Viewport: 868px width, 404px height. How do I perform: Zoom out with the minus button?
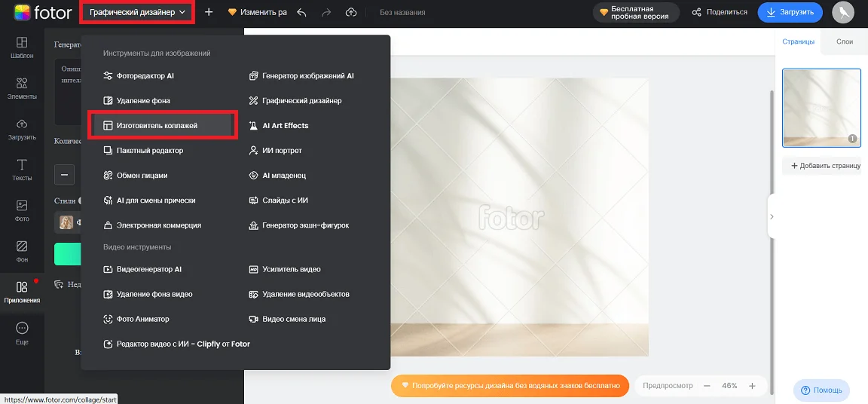(707, 386)
